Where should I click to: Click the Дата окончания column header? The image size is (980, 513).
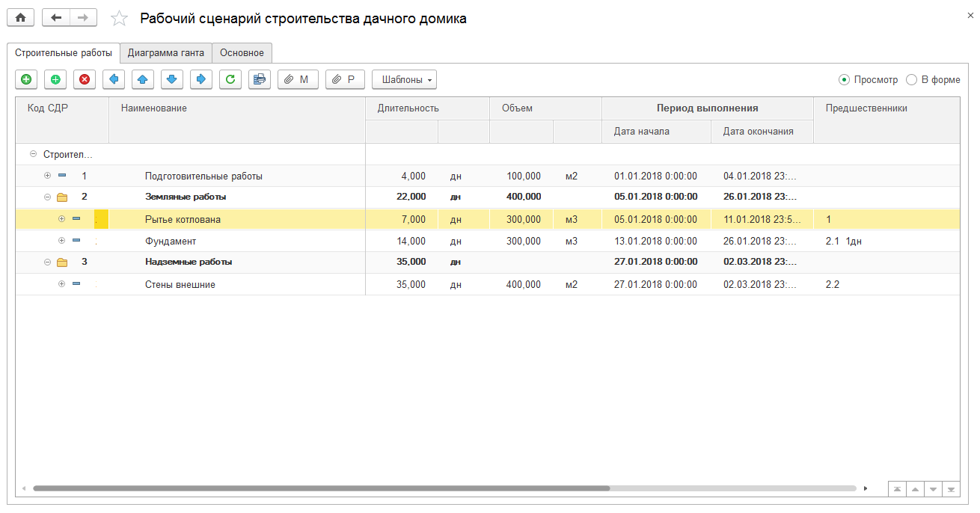762,132
